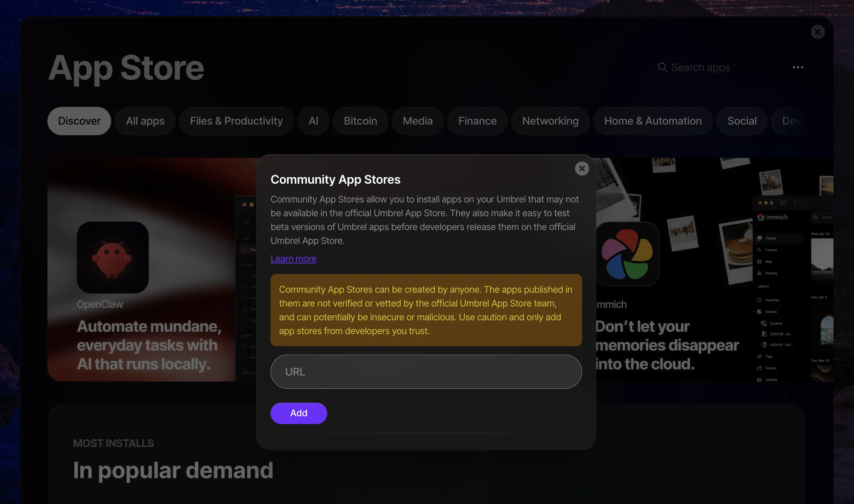854x504 pixels.
Task: Click the App Store heading
Action: tap(126, 68)
